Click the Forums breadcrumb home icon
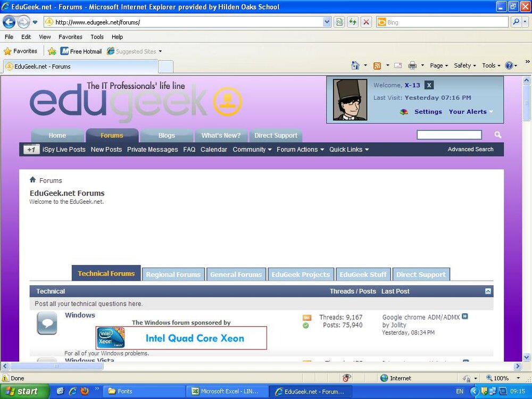532x399 pixels. pyautogui.click(x=32, y=179)
